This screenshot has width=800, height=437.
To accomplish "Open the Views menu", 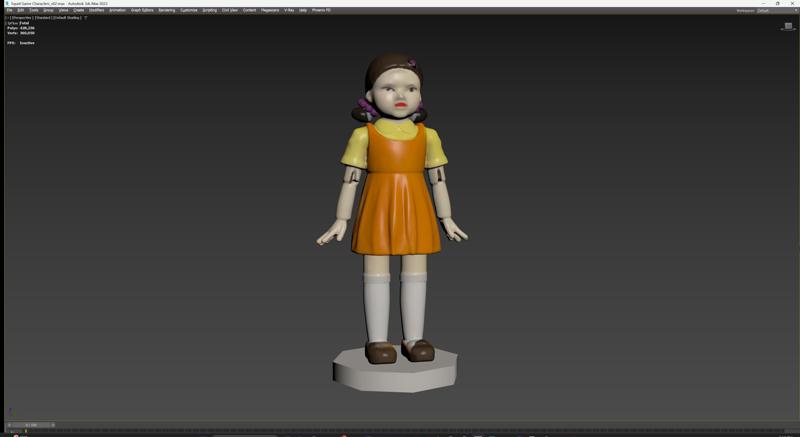I will coord(63,10).
